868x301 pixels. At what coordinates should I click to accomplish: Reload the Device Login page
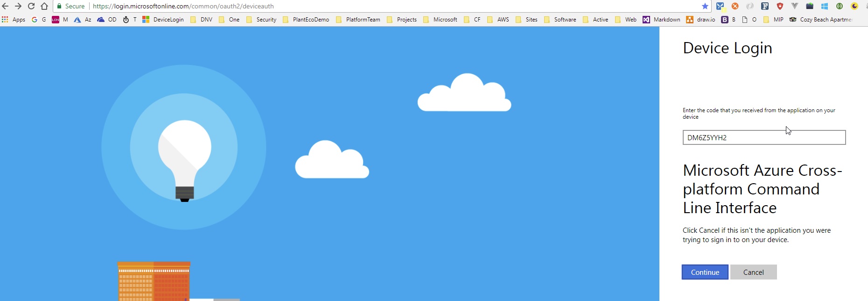(31, 6)
